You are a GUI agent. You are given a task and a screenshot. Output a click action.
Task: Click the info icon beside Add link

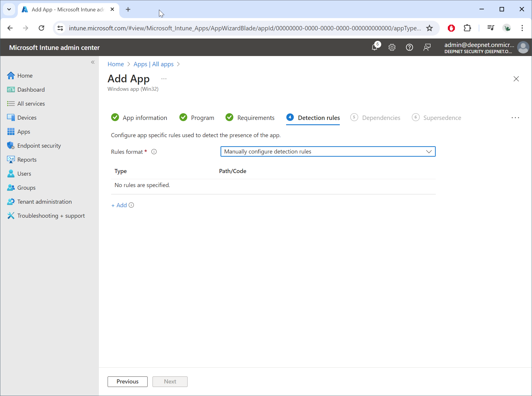pos(132,205)
